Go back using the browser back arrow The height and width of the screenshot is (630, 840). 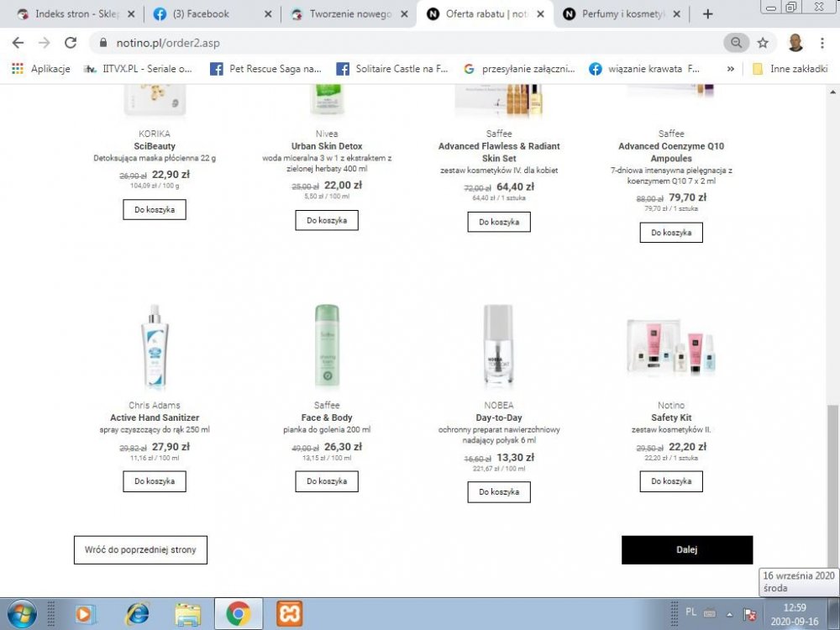tap(18, 43)
